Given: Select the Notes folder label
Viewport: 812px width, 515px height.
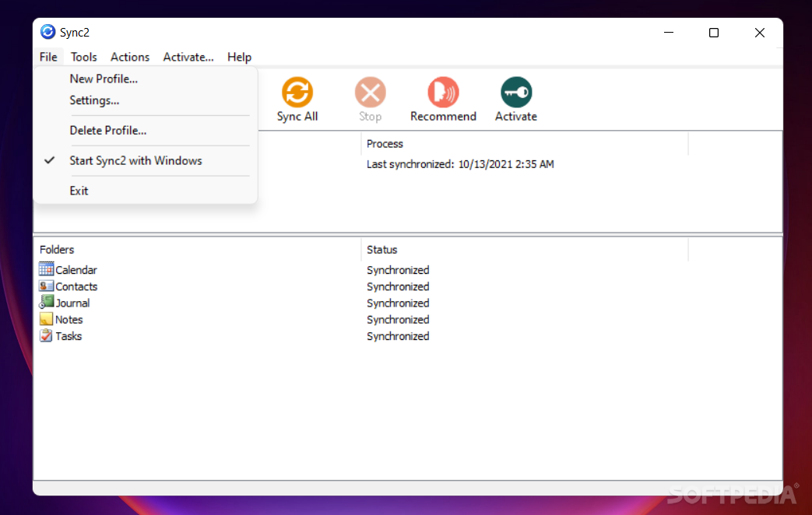Looking at the screenshot, I should [69, 320].
